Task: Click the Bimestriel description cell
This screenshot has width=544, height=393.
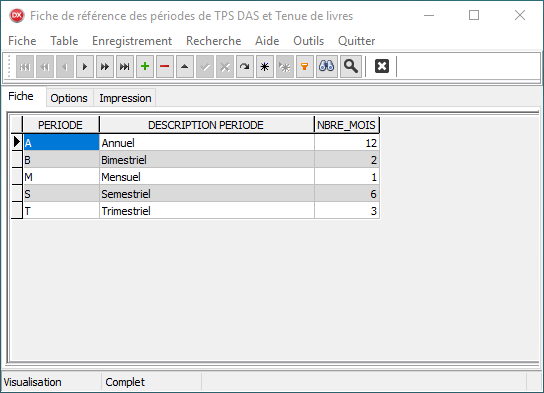Action: 207,160
